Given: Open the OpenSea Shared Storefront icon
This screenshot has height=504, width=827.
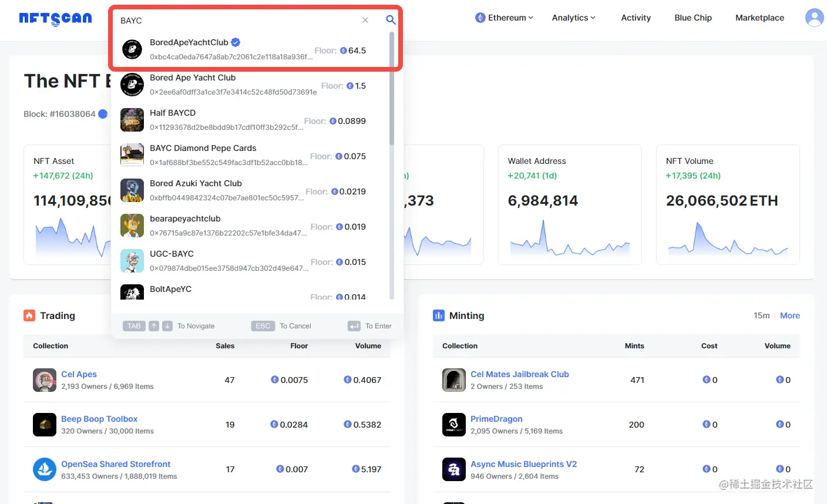Looking at the screenshot, I should (45, 469).
